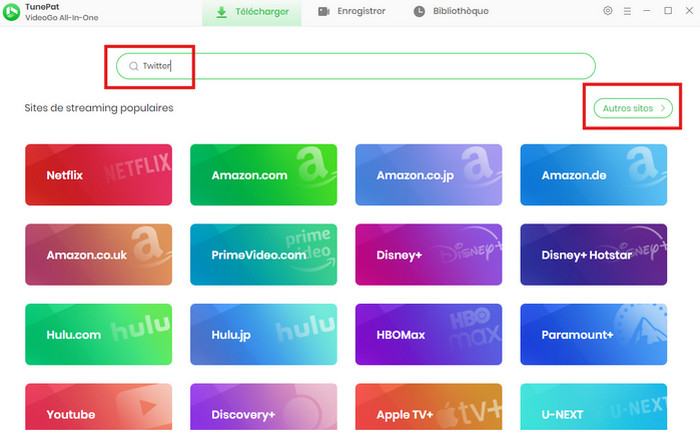Pick the Disney+ Hotstar tile
The height and width of the screenshot is (442, 700).
click(x=594, y=254)
